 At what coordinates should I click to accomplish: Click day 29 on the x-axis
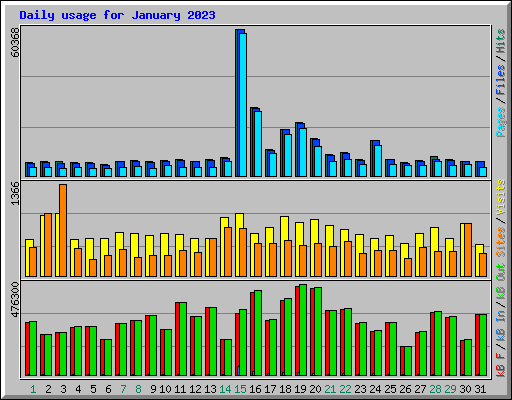pyautogui.click(x=450, y=389)
